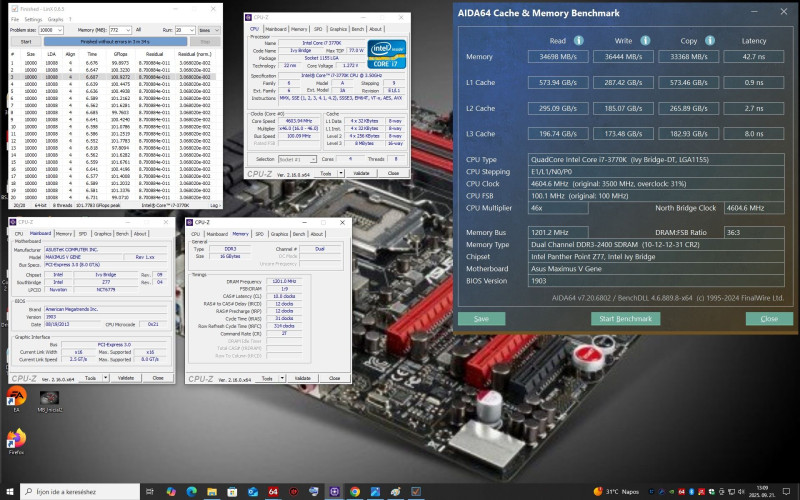Viewport: 800px width, 500px height.
Task: Open the Windows Start menu
Action: 10,491
